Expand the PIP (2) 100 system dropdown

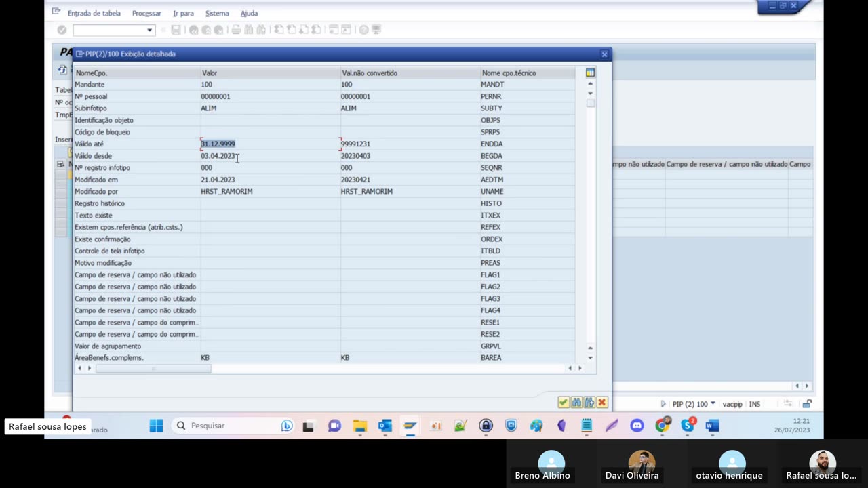[712, 404]
